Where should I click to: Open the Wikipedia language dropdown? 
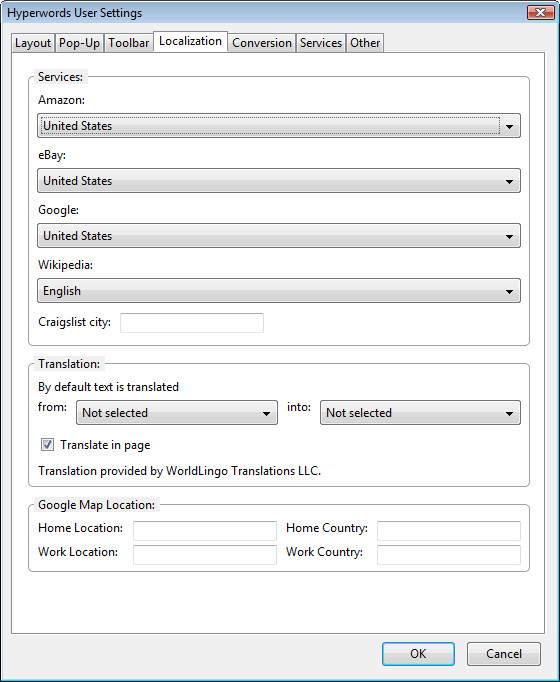pos(279,291)
